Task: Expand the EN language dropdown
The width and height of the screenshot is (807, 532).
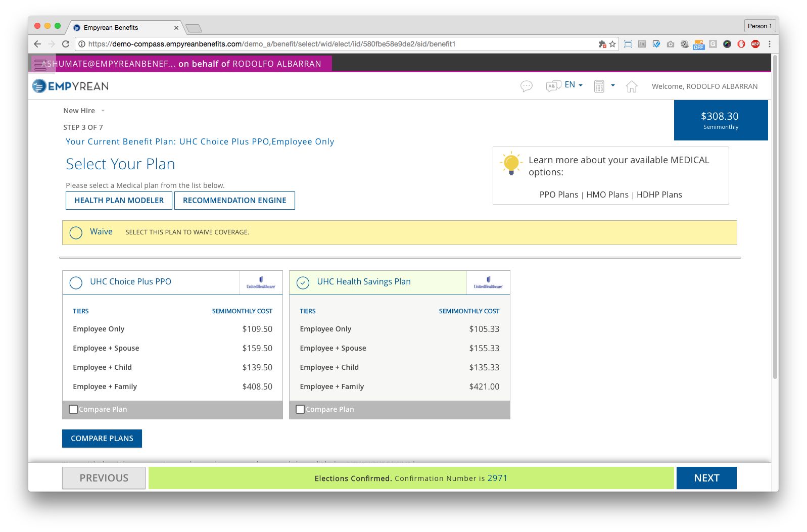Action: pyautogui.click(x=574, y=85)
